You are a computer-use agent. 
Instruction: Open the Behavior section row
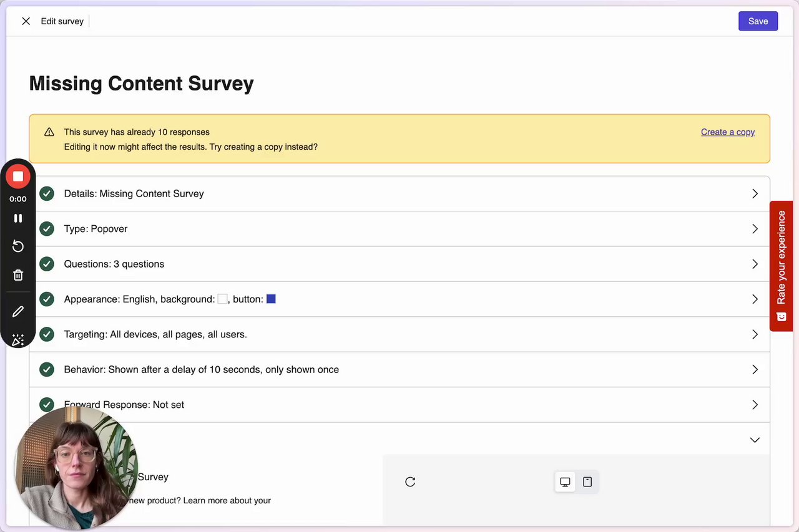[x=399, y=370]
